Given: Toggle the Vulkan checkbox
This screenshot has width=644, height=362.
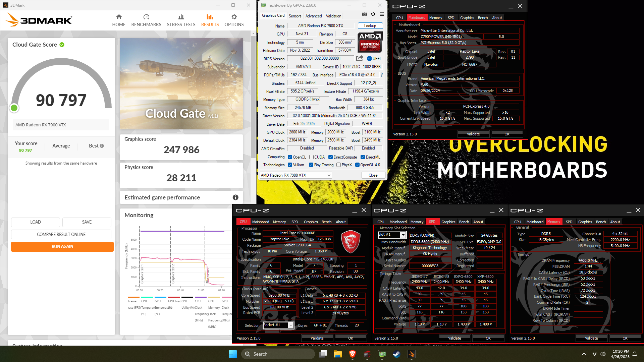Looking at the screenshot, I should (x=290, y=165).
